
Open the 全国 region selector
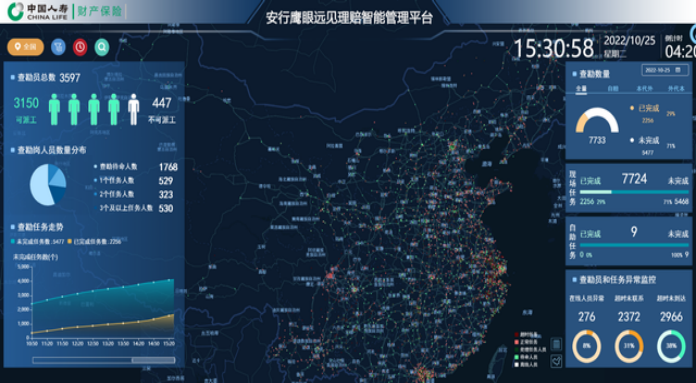[x=26, y=47]
